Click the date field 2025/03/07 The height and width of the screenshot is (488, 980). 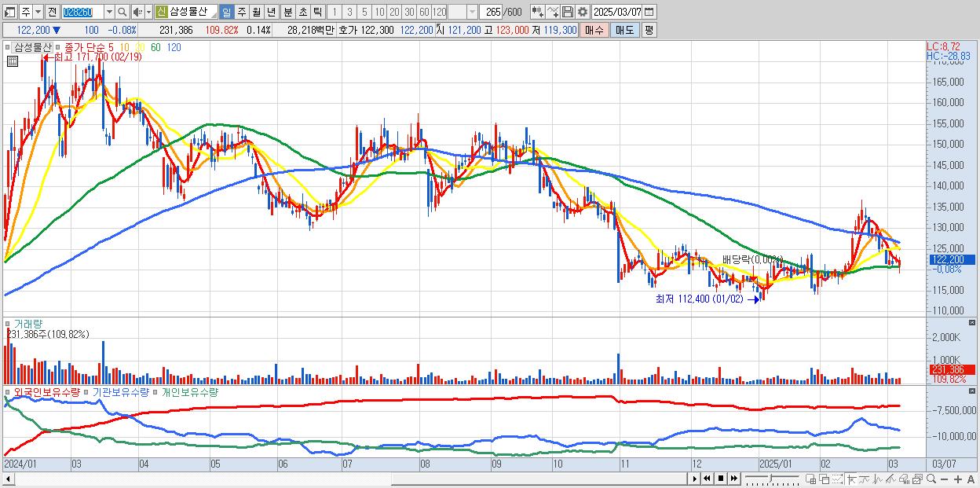tap(617, 13)
